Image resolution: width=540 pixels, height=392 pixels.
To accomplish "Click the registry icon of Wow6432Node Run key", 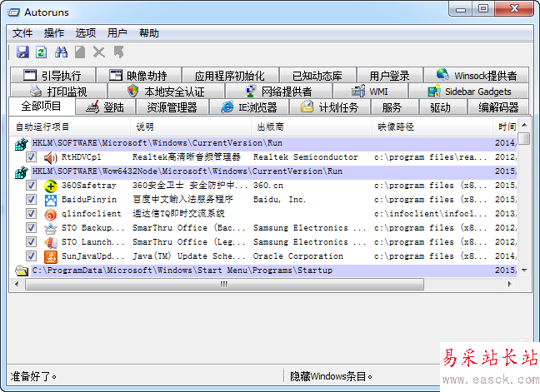I will point(22,172).
